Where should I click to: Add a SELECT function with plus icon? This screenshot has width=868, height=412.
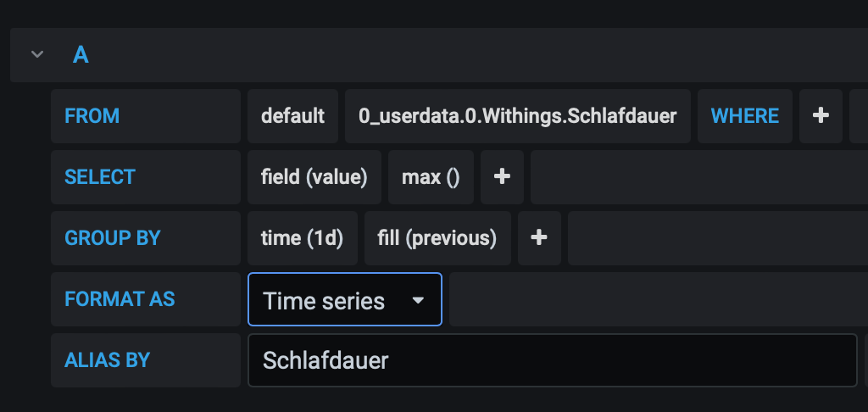(x=502, y=176)
